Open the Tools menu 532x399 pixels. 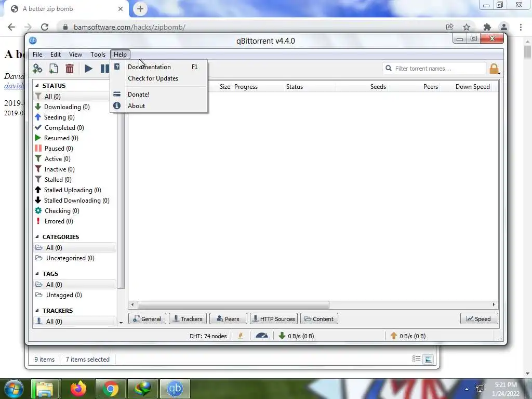pyautogui.click(x=98, y=54)
